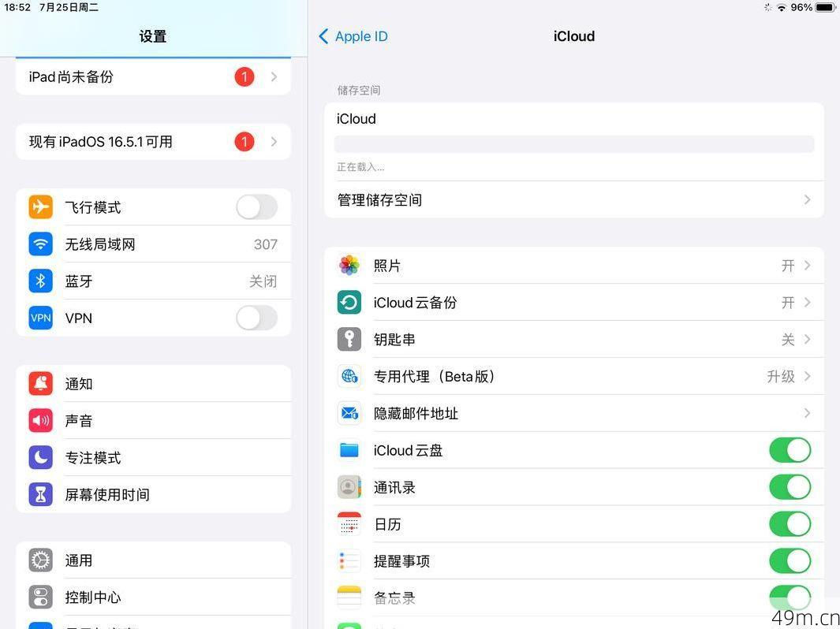Tap the iCloud Backup (iCloud云备份) icon
Screen dimensions: 840x629
pyautogui.click(x=349, y=303)
